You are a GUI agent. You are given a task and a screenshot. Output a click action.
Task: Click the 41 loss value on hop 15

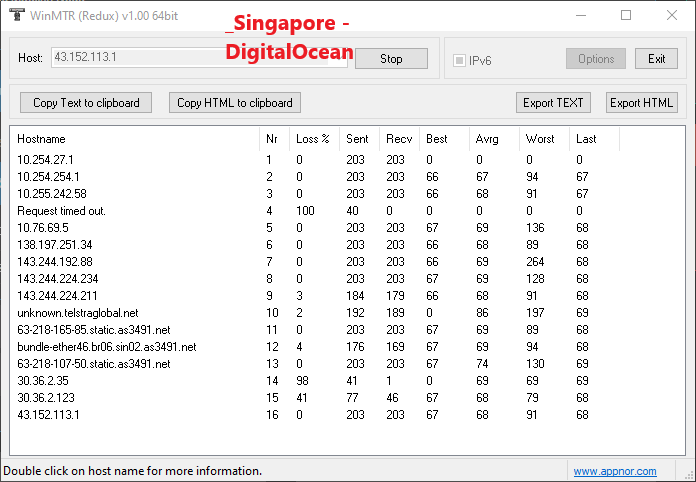tap(302, 398)
